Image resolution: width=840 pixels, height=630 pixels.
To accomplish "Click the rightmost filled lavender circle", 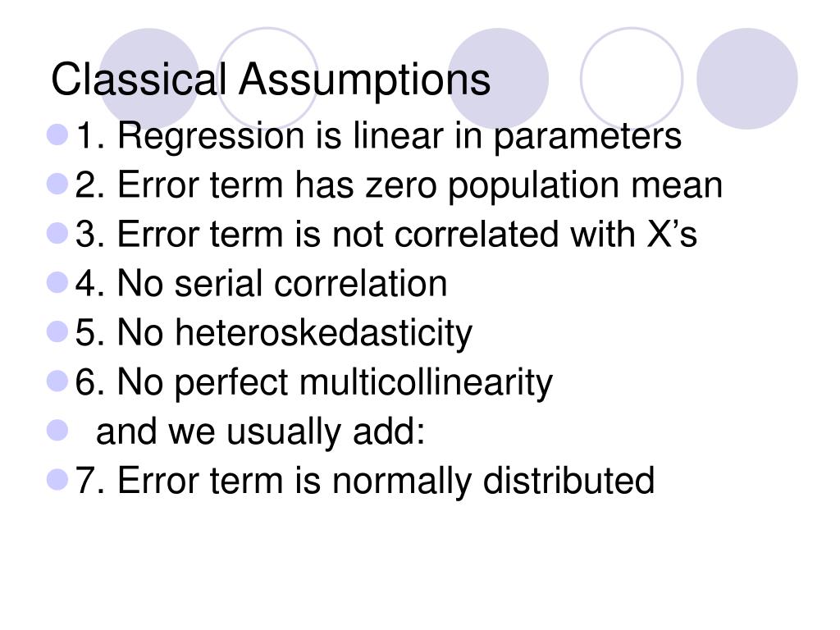I will [x=746, y=78].
